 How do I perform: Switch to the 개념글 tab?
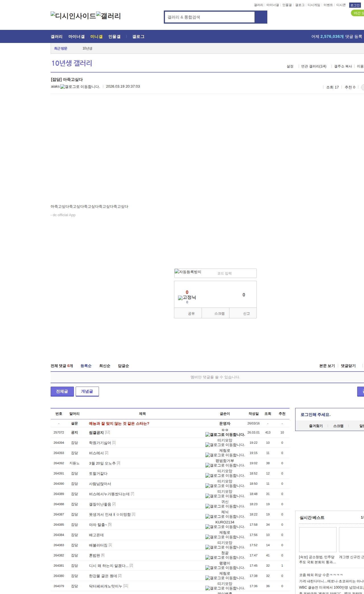click(x=87, y=391)
